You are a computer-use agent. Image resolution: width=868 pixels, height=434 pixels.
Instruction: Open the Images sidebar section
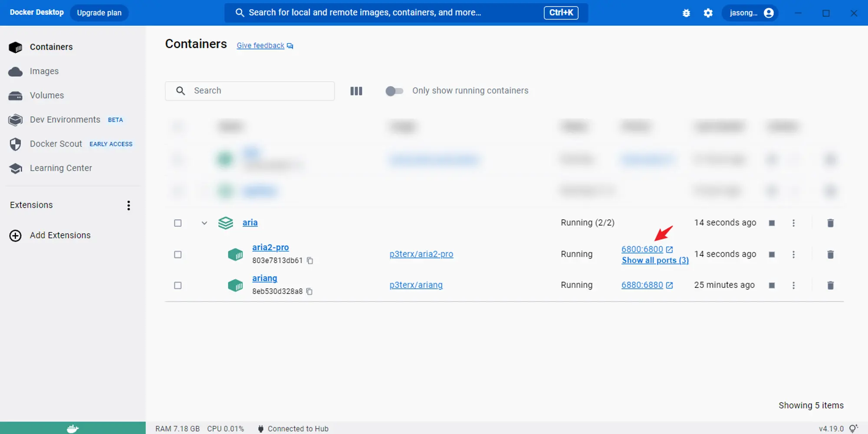(x=44, y=71)
